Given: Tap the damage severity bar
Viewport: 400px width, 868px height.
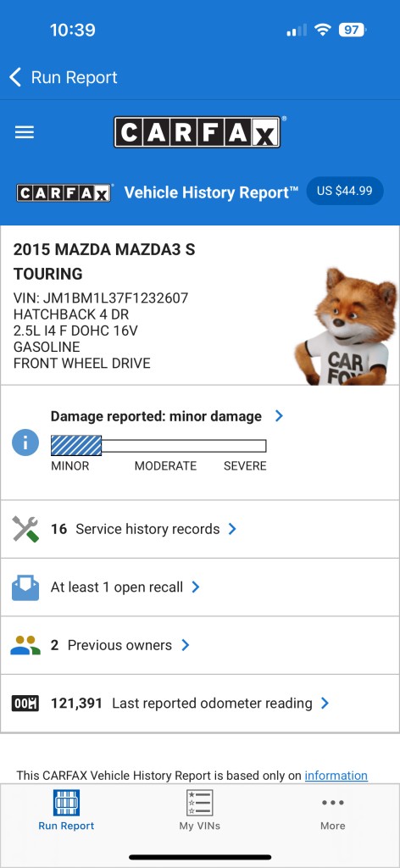Looking at the screenshot, I should 158,446.
